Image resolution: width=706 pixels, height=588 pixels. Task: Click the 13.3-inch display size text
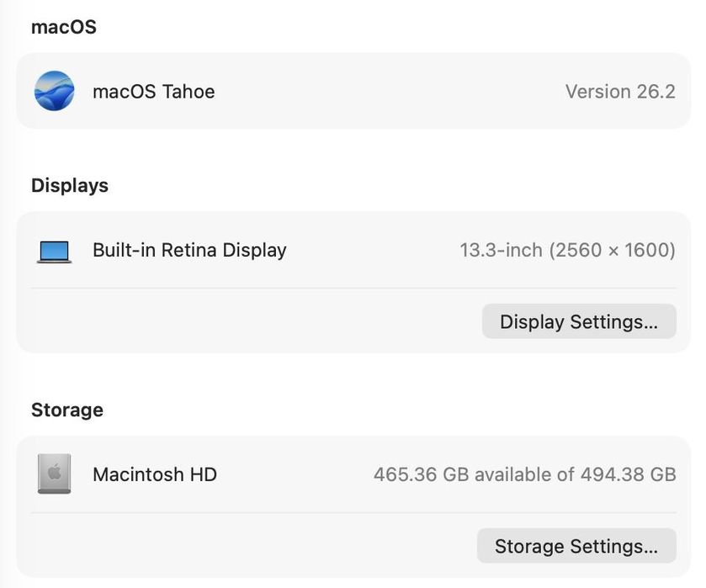pyautogui.click(x=501, y=250)
